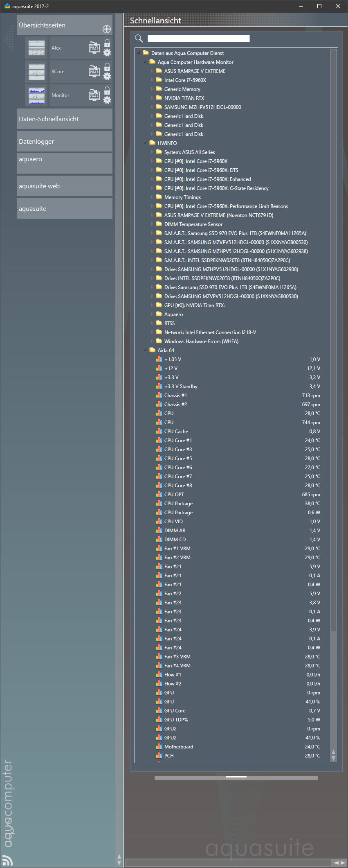The image size is (348, 868).
Task: Add a new overview page with plus icon
Action: [x=106, y=29]
